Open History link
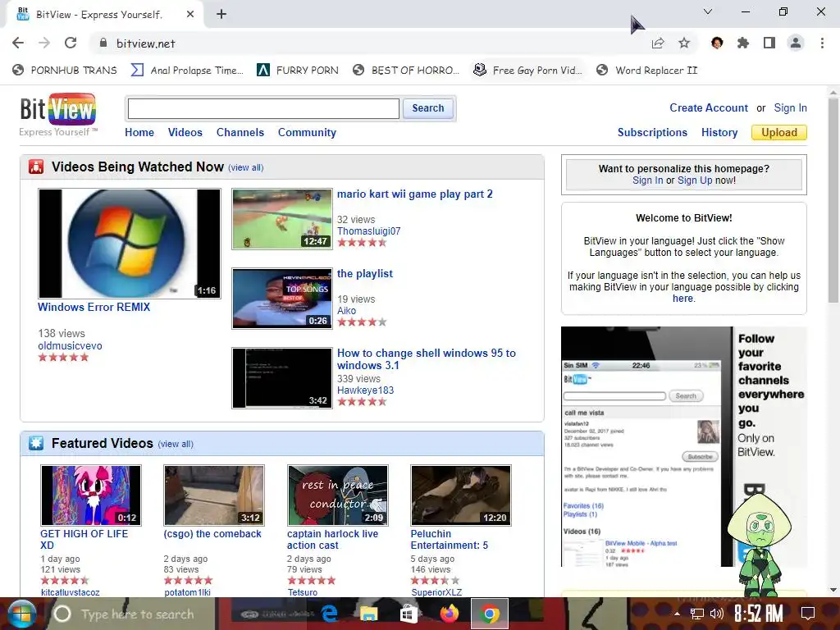This screenshot has width=840, height=630. (x=719, y=132)
